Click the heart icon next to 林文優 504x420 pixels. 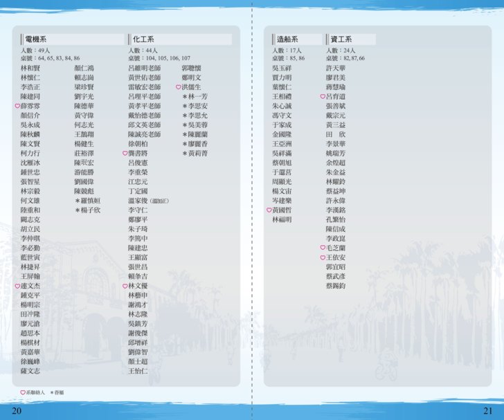coord(125,286)
